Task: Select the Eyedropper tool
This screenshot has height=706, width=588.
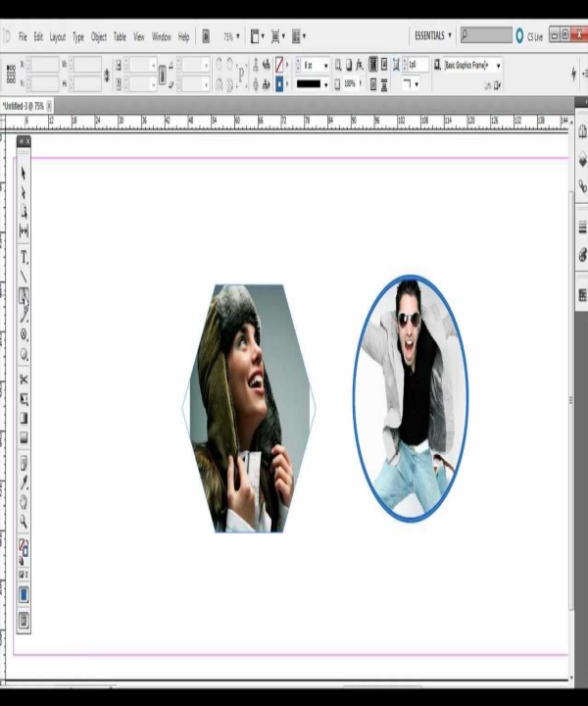Action: pos(24,482)
